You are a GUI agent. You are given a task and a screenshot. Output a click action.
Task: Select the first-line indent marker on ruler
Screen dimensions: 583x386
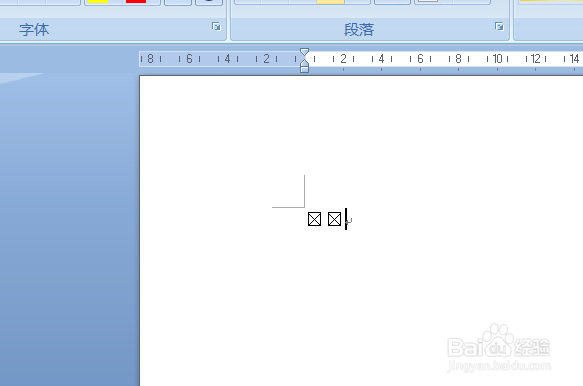click(x=304, y=52)
